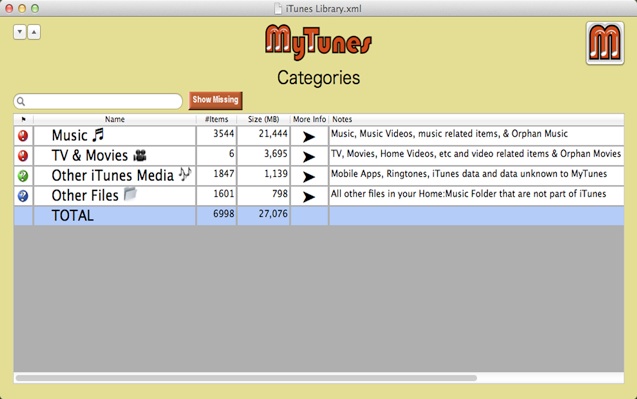Viewport: 637px width, 399px height.
Task: Click in the search field
Action: [98, 101]
